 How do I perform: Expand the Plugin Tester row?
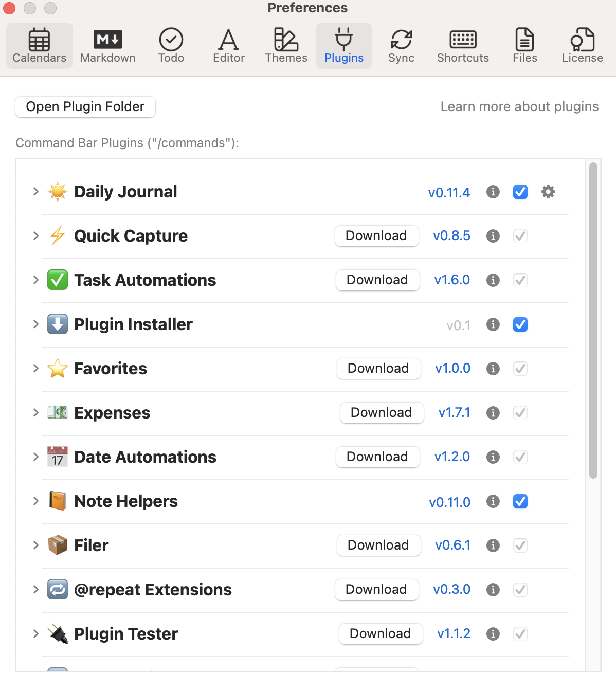[x=35, y=634]
